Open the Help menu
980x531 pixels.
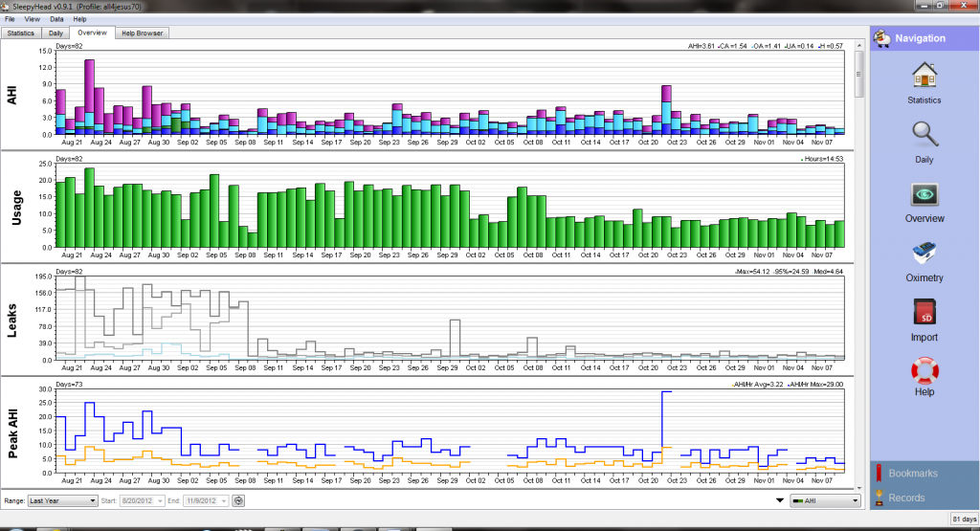click(x=79, y=19)
